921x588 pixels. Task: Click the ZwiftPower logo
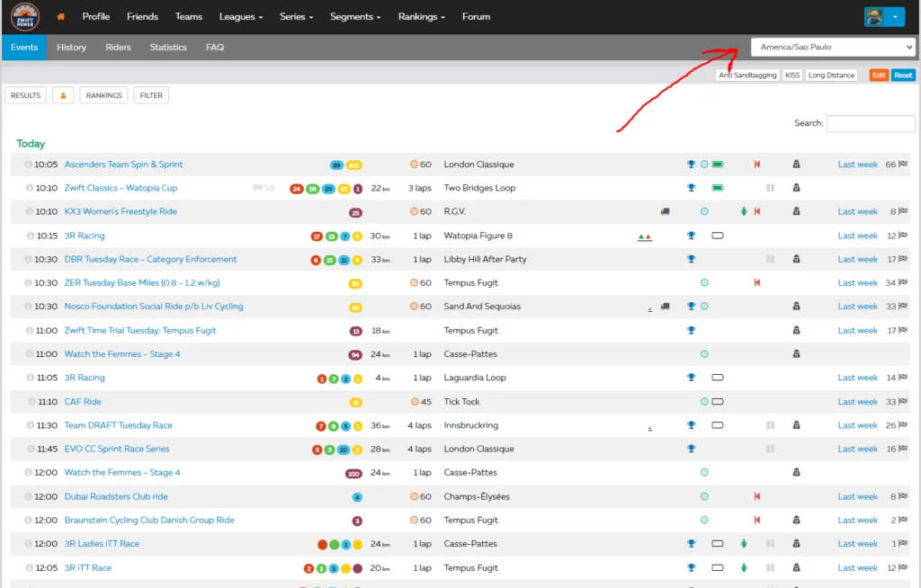pos(24,16)
